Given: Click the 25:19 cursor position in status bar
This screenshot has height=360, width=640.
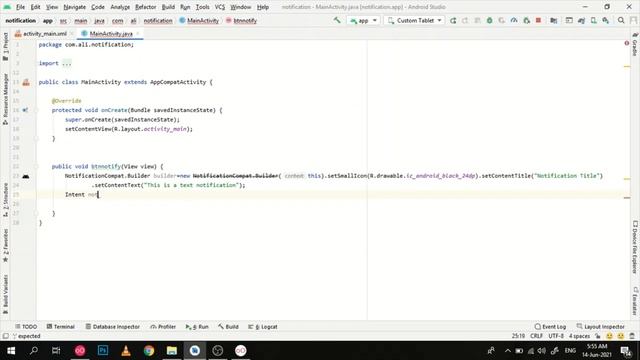Looking at the screenshot, I should [x=518, y=336].
